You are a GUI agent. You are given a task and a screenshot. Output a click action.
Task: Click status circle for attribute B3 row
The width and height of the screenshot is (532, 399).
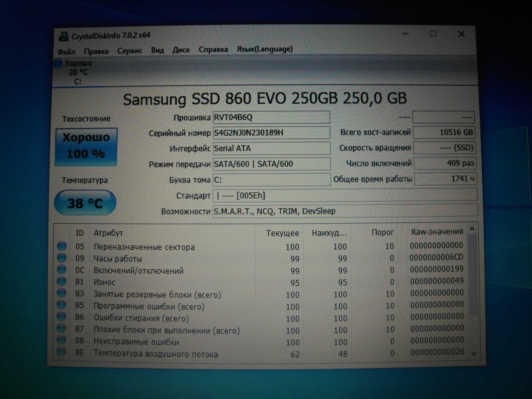62,293
